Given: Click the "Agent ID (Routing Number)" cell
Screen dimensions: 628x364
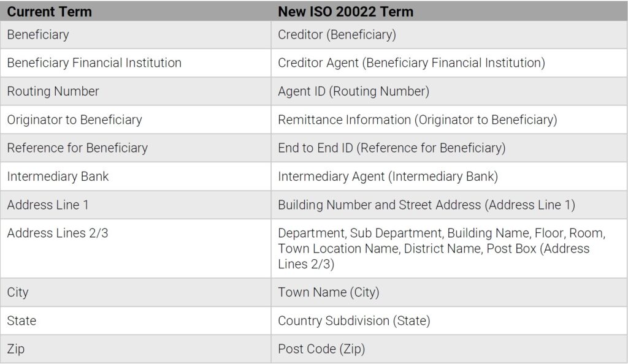Looking at the screenshot, I should click(x=353, y=91).
